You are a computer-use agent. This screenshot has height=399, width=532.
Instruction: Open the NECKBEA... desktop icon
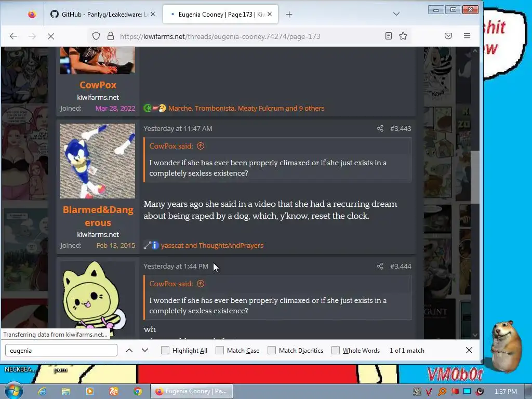click(x=20, y=369)
